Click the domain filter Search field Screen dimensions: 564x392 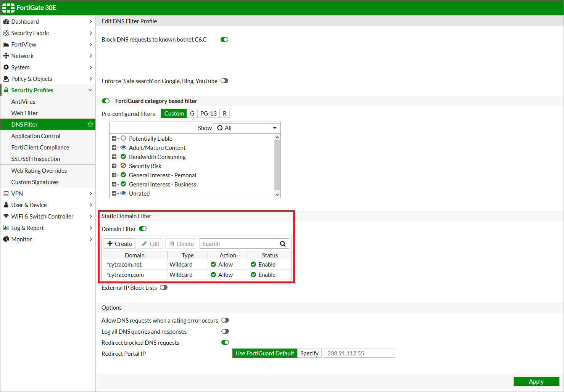(237, 244)
